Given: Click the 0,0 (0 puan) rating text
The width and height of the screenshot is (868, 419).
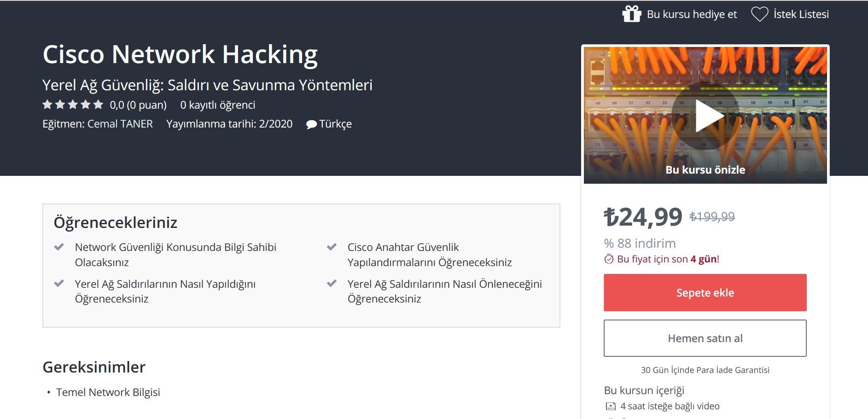Looking at the screenshot, I should [x=138, y=105].
